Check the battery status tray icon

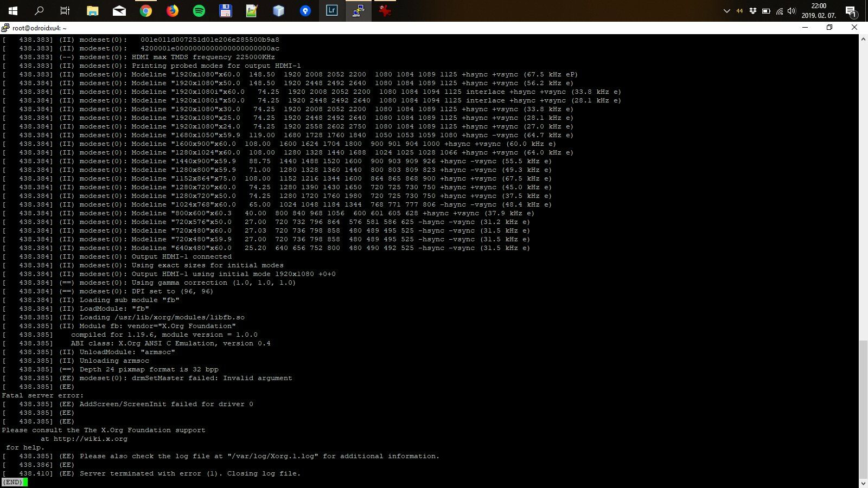click(x=766, y=11)
